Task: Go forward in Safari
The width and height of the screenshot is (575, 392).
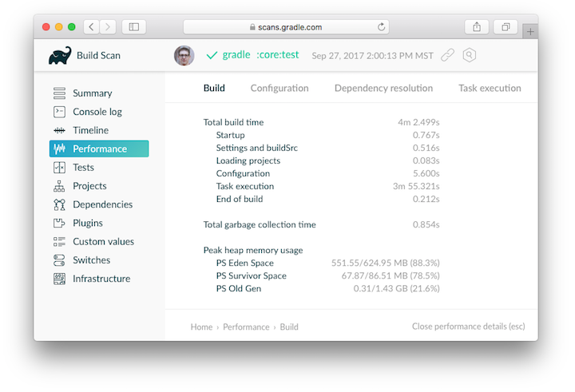Action: pyautogui.click(x=108, y=27)
